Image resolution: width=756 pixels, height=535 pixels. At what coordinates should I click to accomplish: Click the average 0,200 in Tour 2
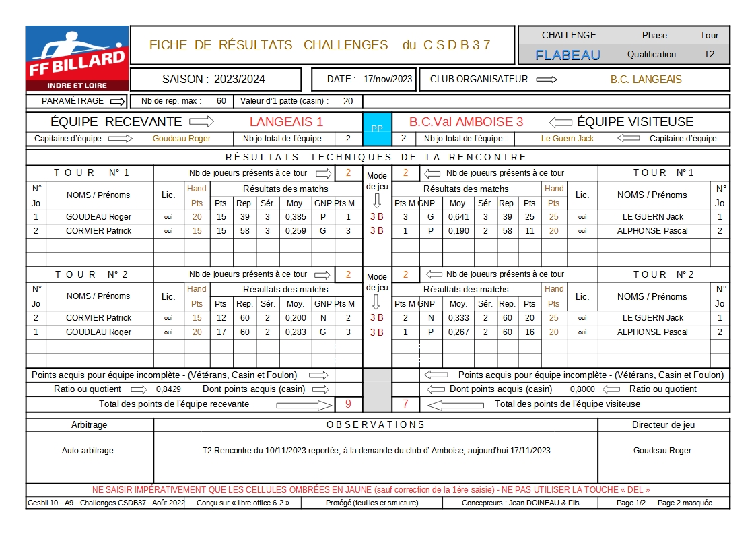[x=296, y=318]
